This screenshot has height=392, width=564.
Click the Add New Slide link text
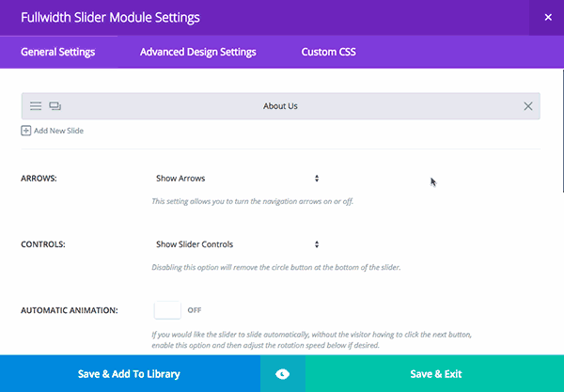coord(58,131)
